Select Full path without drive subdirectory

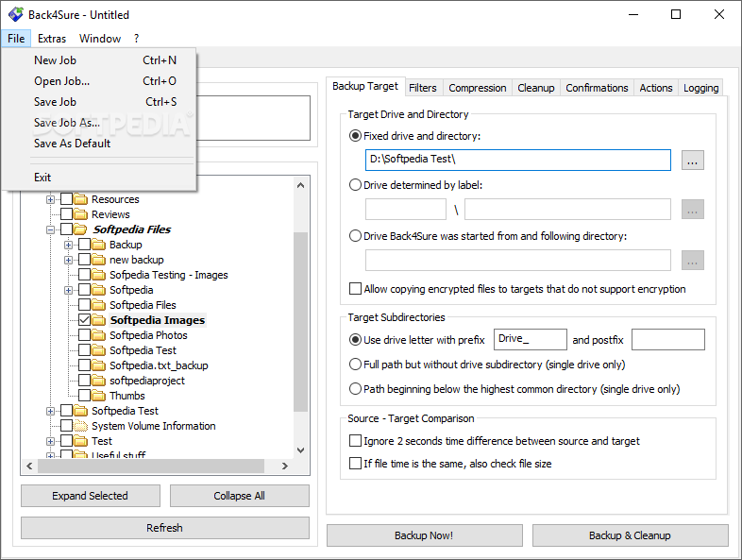(x=355, y=365)
